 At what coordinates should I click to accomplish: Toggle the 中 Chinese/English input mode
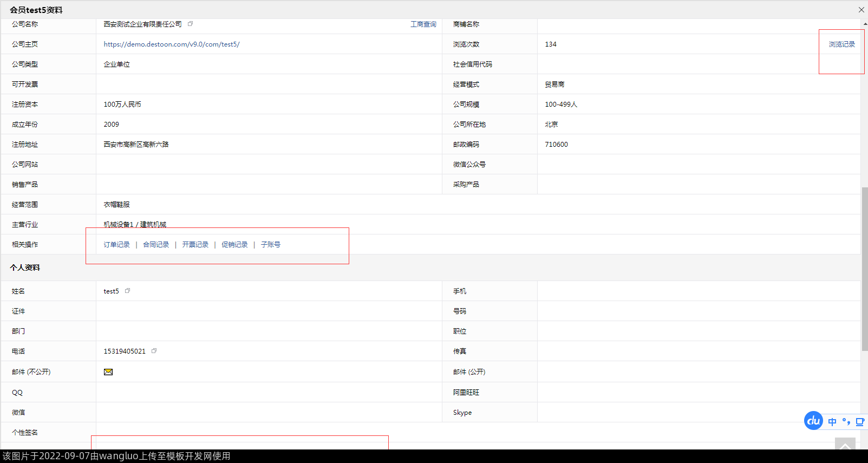click(832, 422)
